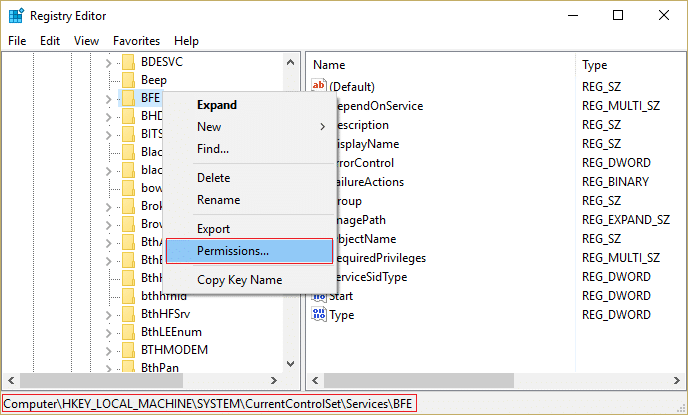
Task: Click the BTHMODEM folder icon
Action: [127, 350]
